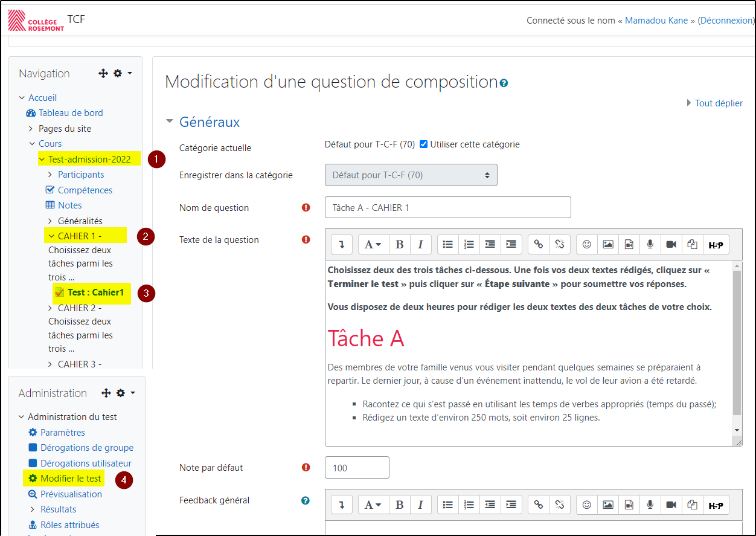Open 'Enregistrer dans la catégorie' dropdown
Viewport: 756px width, 536px height.
(x=411, y=175)
